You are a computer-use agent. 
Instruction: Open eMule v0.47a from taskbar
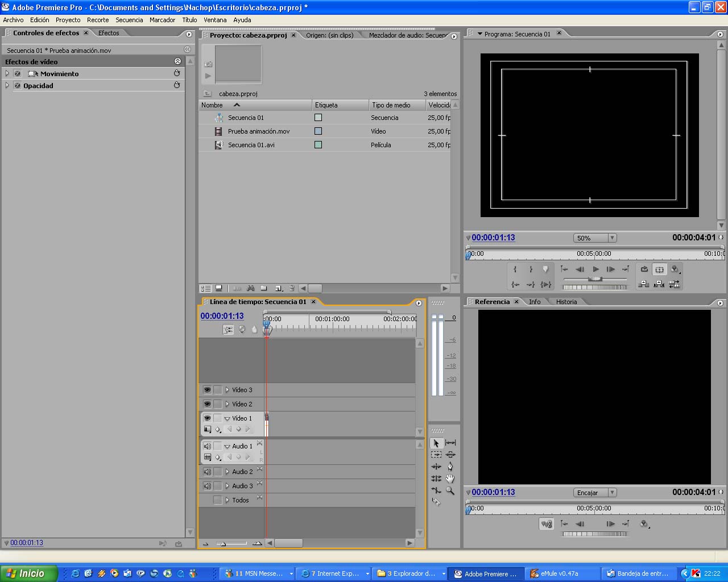[562, 573]
